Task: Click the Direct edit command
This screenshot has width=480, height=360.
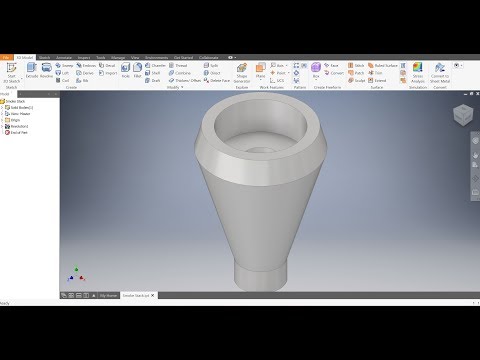Action: (212, 73)
